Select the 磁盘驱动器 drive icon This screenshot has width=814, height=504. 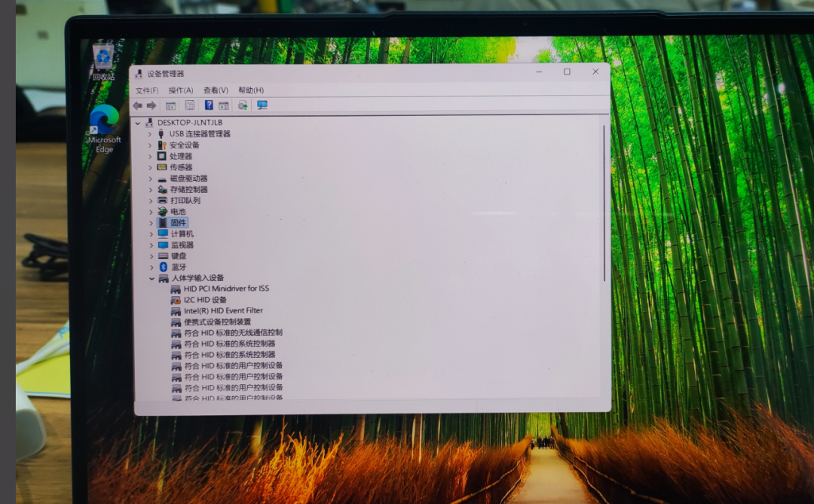tap(163, 179)
